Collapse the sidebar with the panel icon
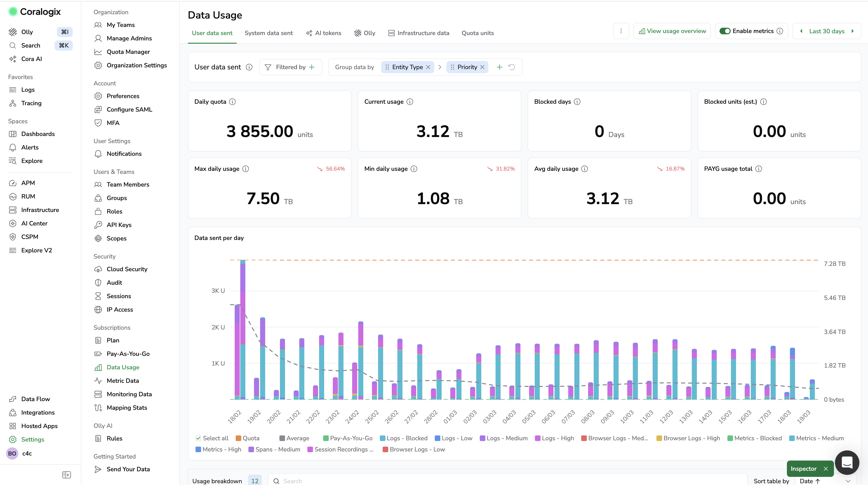 (66, 475)
